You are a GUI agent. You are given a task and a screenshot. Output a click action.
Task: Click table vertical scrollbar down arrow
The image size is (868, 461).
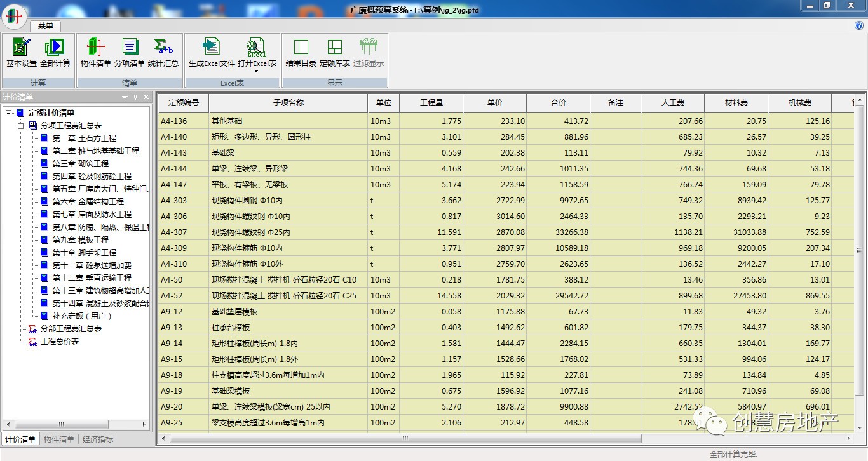coord(859,427)
